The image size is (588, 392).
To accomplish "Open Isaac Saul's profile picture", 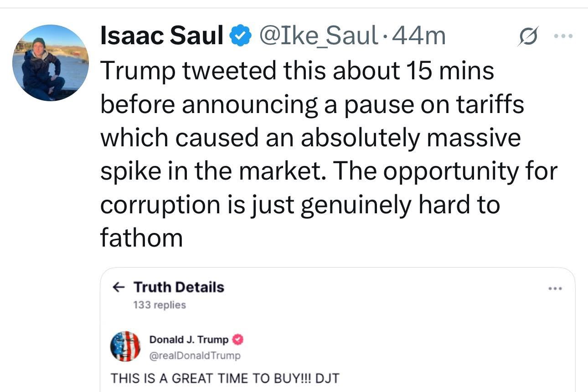I will tap(51, 62).
